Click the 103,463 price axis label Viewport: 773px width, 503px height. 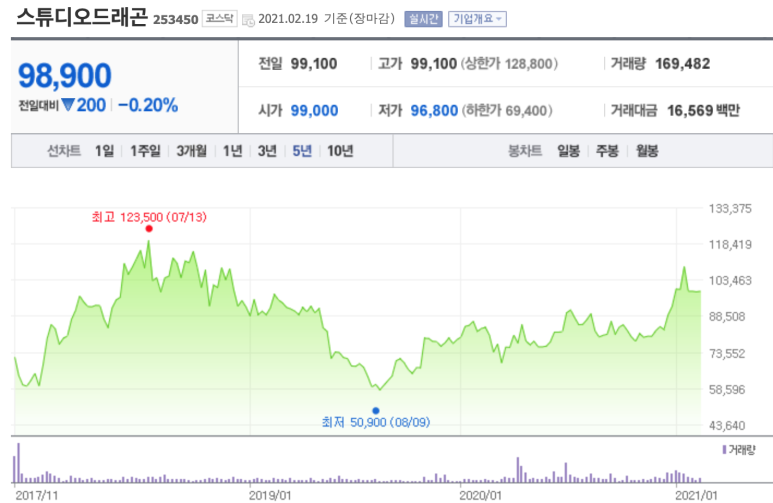(x=730, y=281)
